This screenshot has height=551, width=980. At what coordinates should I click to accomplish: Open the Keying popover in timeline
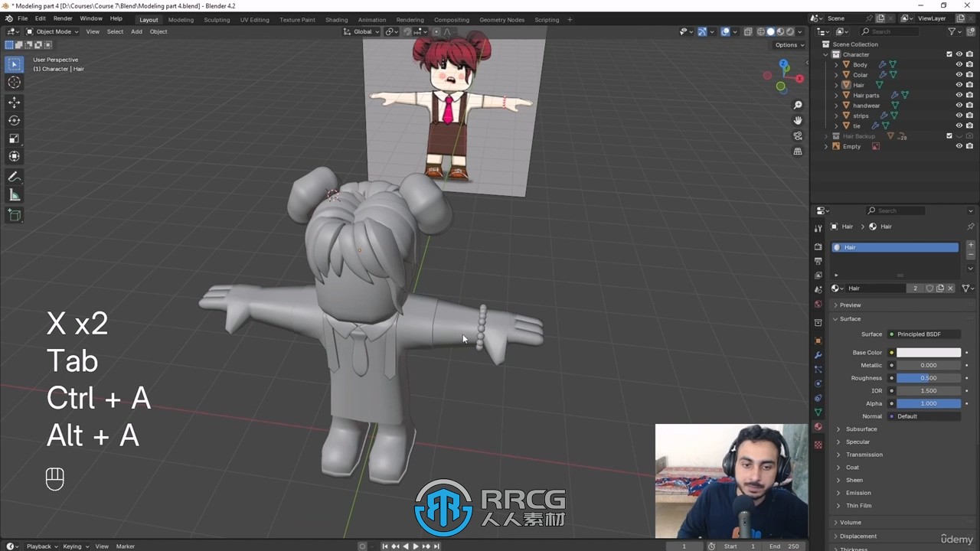click(x=75, y=546)
